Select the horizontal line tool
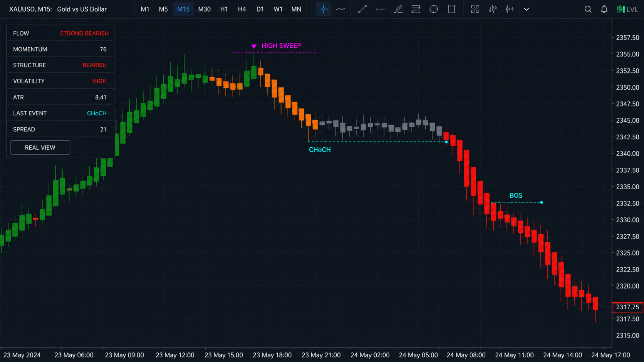This screenshot has width=644, height=362. point(380,9)
